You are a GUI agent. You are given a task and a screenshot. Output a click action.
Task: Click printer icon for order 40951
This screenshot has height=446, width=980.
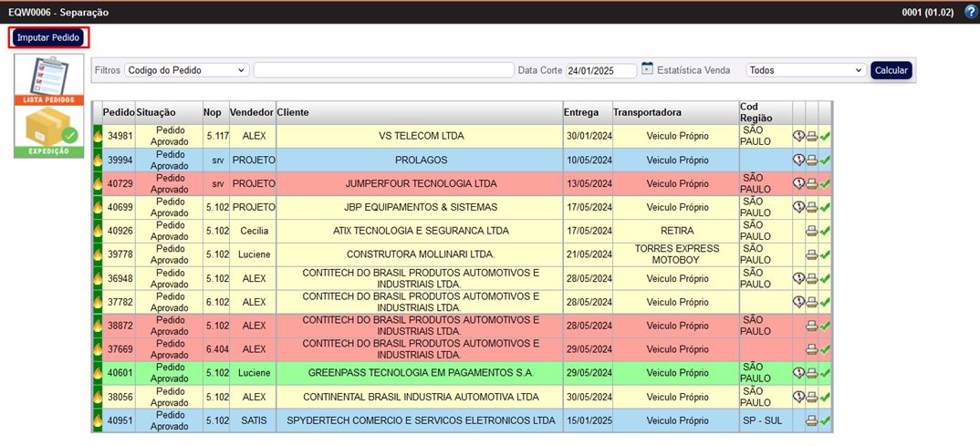click(x=811, y=420)
